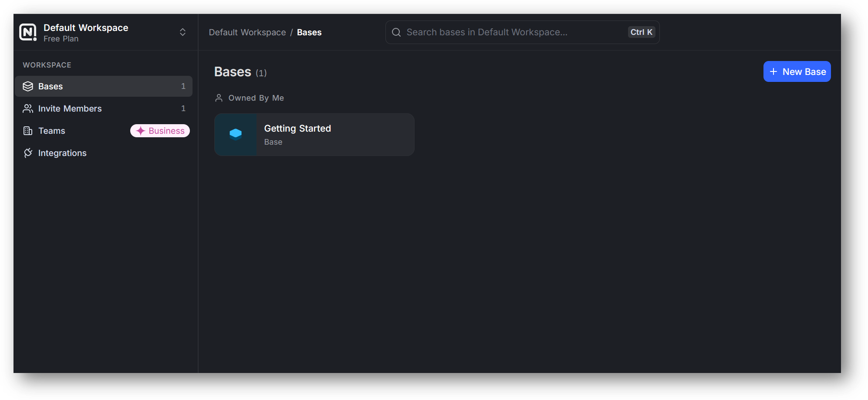Image resolution: width=868 pixels, height=400 pixels.
Task: Open the Teams sidebar item
Action: pyautogui.click(x=104, y=131)
